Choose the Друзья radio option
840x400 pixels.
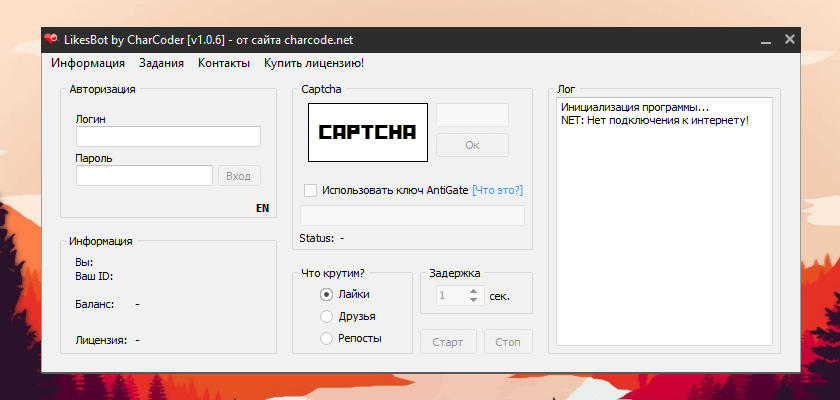(326, 317)
